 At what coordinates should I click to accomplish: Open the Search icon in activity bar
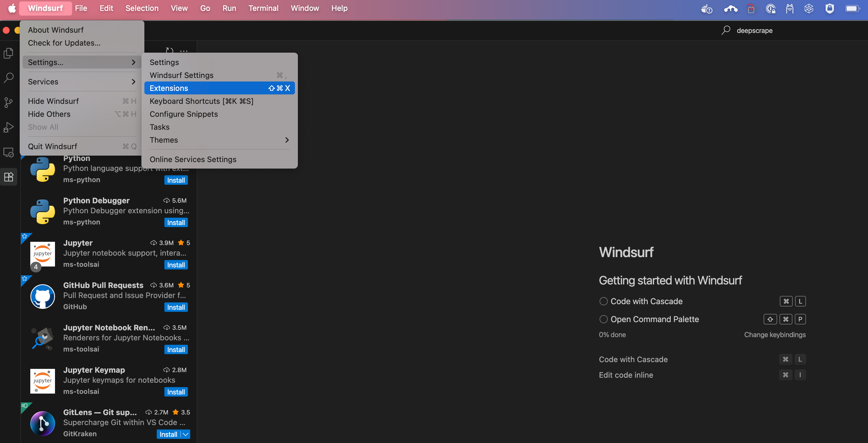coord(9,78)
